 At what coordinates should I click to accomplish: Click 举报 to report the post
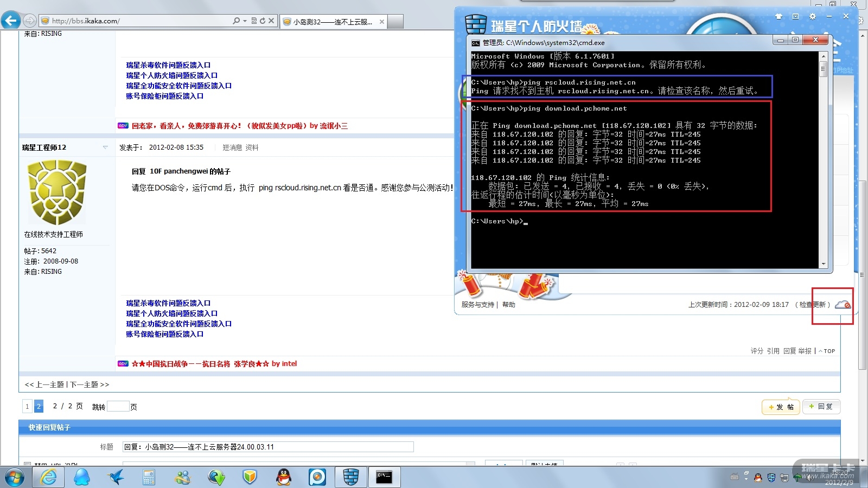805,351
